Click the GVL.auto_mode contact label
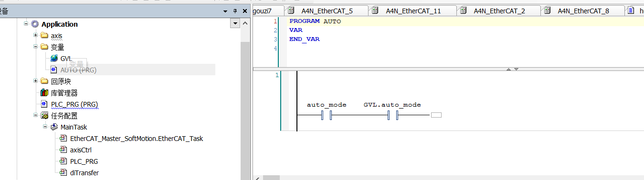The width and height of the screenshot is (644, 180). 392,105
